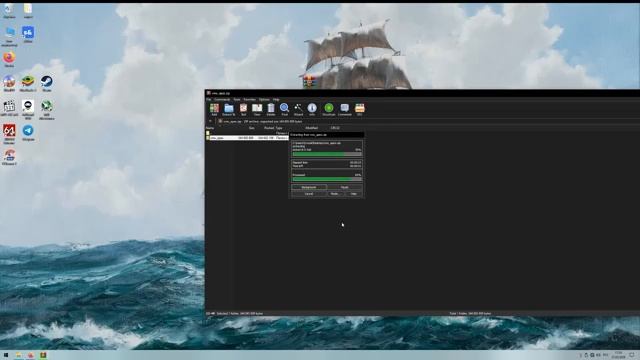The width and height of the screenshot is (640, 360).
Task: Sort the list by Modified column
Action: (x=311, y=128)
